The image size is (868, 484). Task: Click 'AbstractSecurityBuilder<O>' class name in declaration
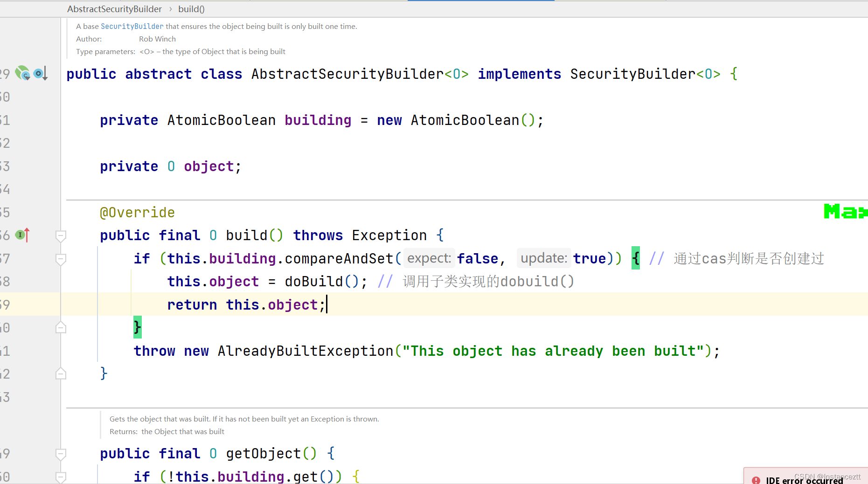point(360,74)
